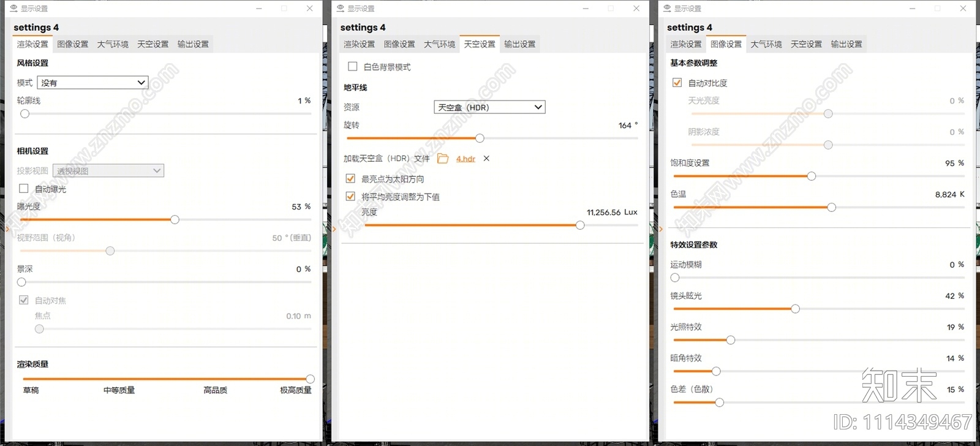Click the 11,256.56 Lux brightness value
Screen dimensions: 980x446
coord(612,212)
